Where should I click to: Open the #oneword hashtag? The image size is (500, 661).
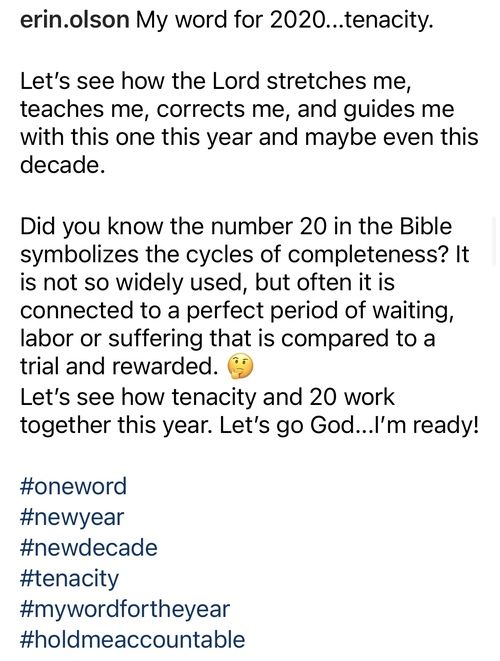(x=73, y=486)
